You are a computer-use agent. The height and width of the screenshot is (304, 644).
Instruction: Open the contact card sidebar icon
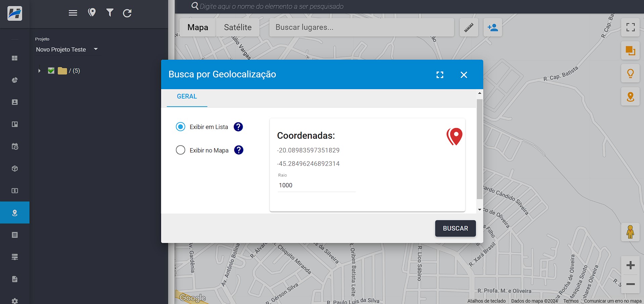15,102
